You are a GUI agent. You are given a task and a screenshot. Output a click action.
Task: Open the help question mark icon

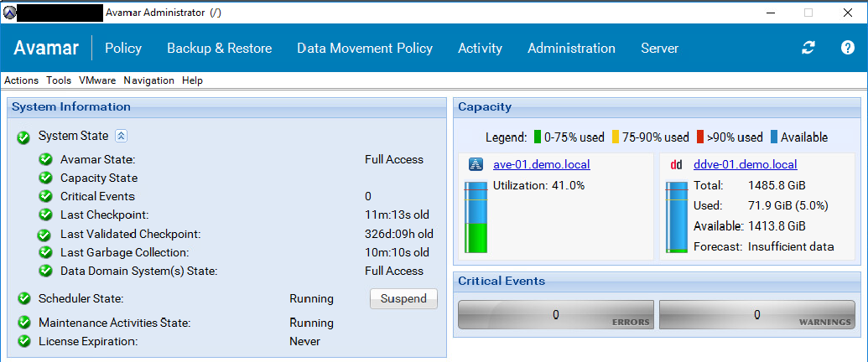pos(847,48)
